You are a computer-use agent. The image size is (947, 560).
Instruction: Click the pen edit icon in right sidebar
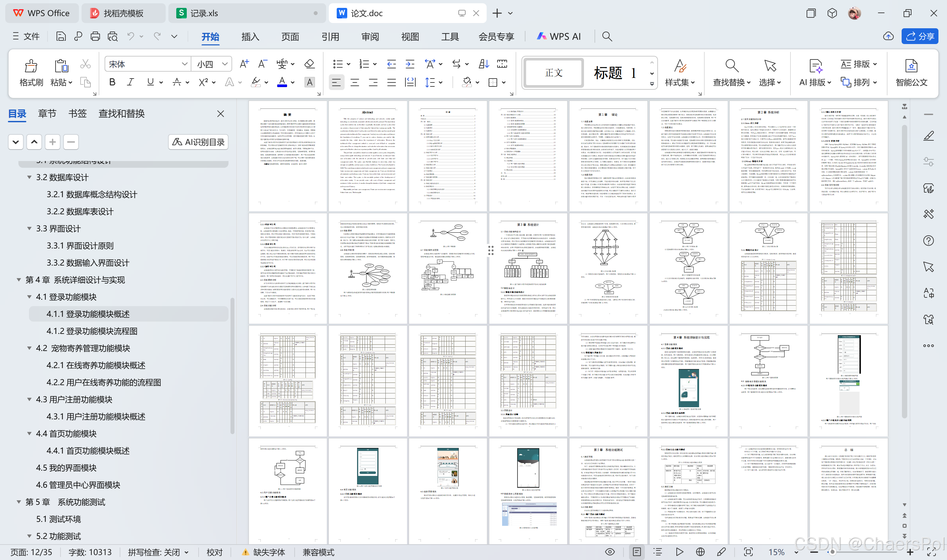(x=929, y=136)
